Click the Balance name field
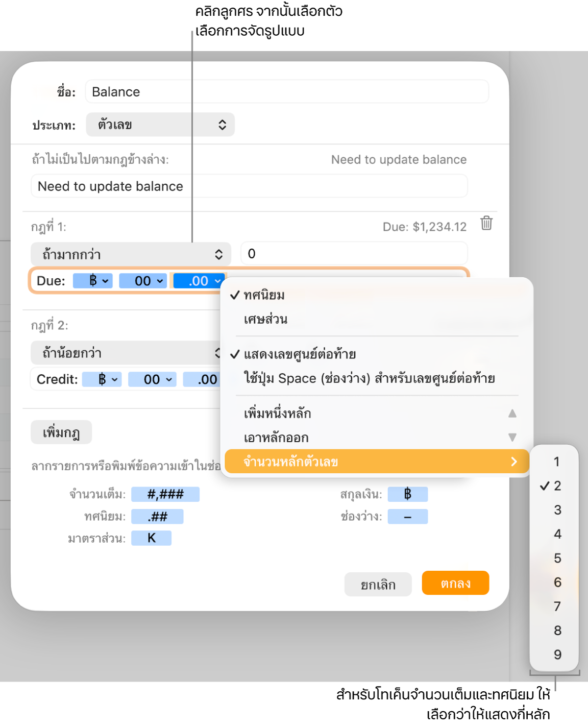588x728 pixels. [287, 92]
